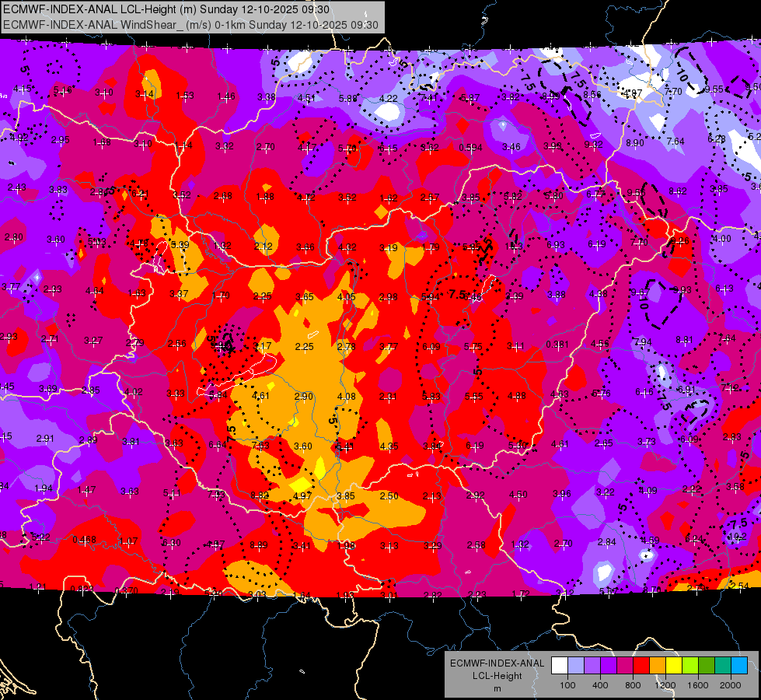This screenshot has width=761, height=700.
Task: Select the dark green swatch after 1600
Action: tap(707, 666)
